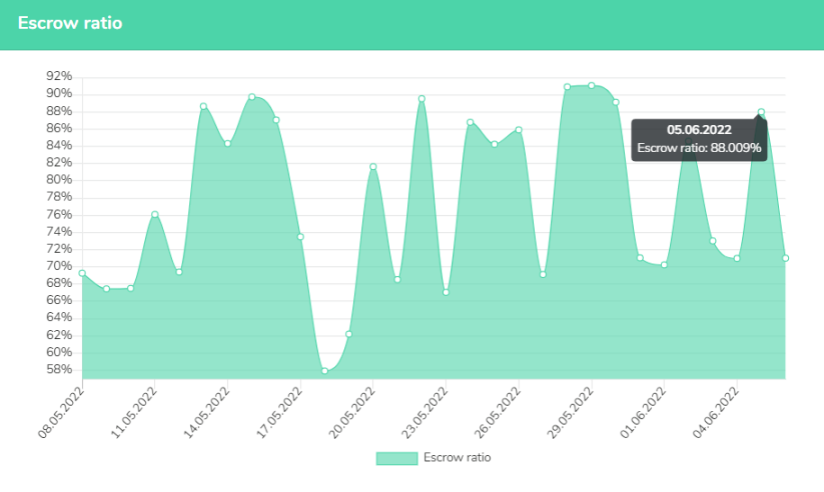Screen dimensions: 824x492
Task: Toggle the Escrow ratio legend color box
Action: click(396, 458)
